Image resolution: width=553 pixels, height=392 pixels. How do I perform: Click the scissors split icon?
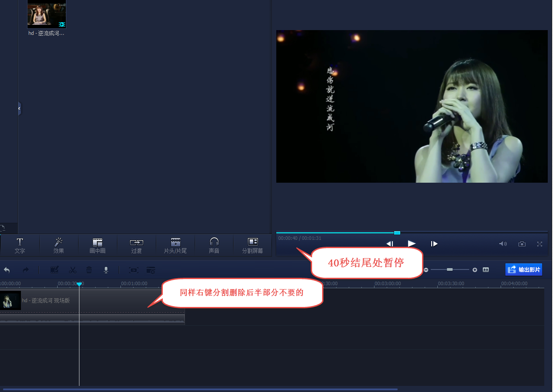72,270
